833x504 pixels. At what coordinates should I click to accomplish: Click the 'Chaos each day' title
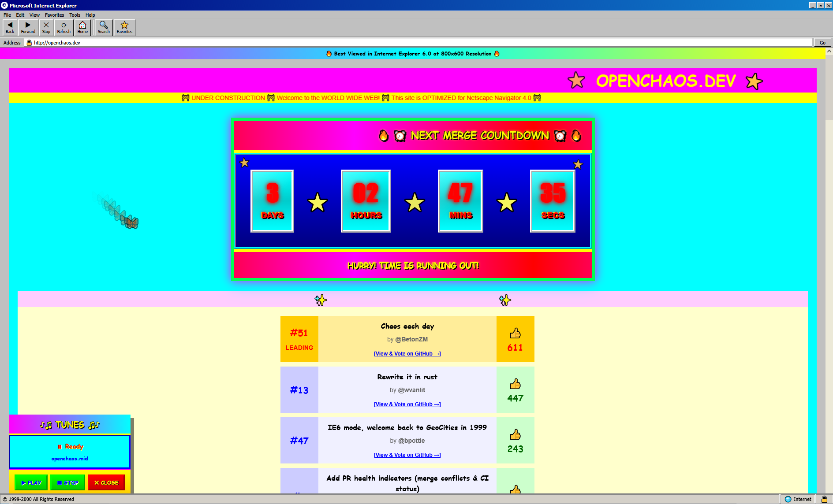407,326
